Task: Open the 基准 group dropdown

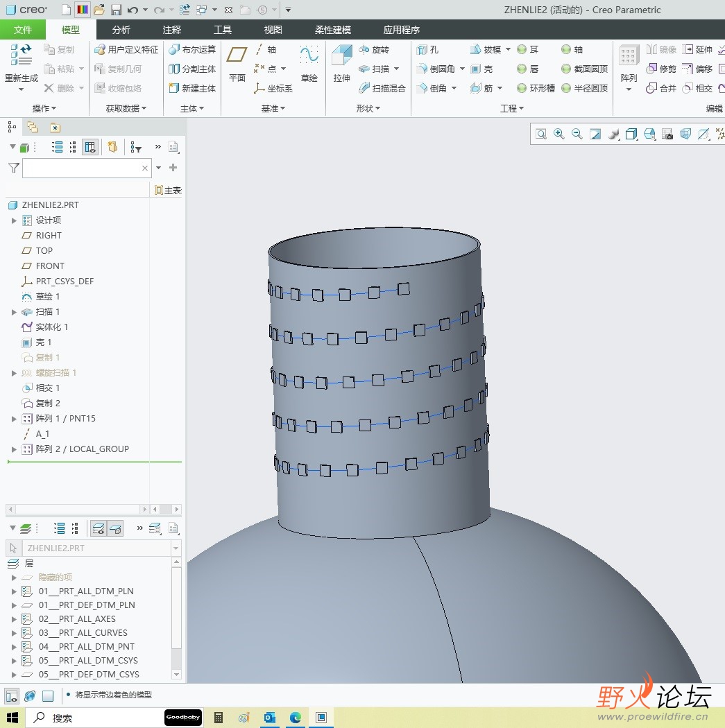Action: pyautogui.click(x=273, y=109)
